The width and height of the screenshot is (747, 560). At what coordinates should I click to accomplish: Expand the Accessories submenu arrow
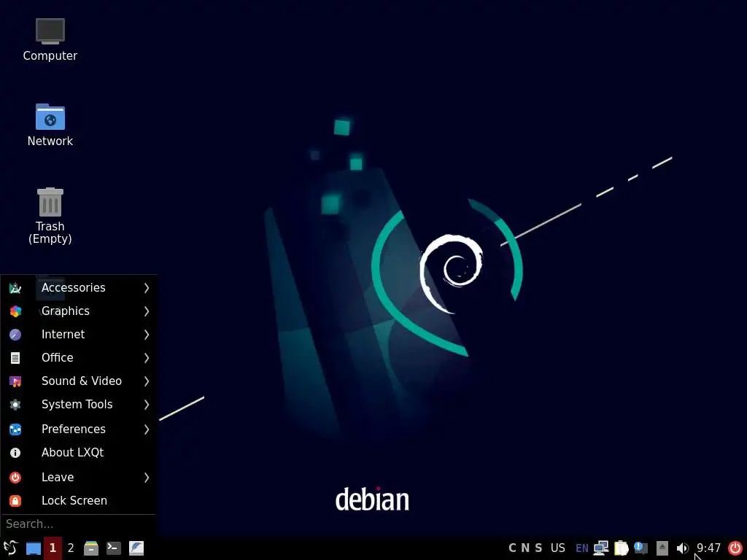146,287
